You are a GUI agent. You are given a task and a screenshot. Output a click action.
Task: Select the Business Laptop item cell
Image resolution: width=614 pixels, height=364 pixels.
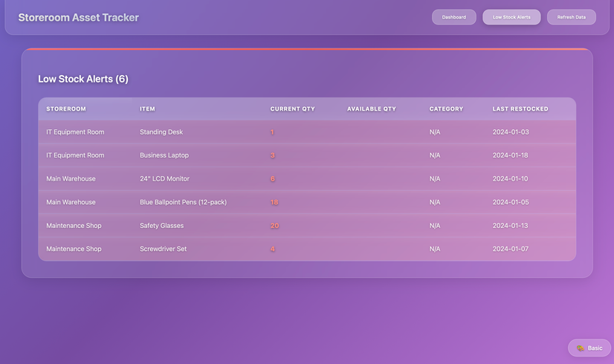coord(164,155)
